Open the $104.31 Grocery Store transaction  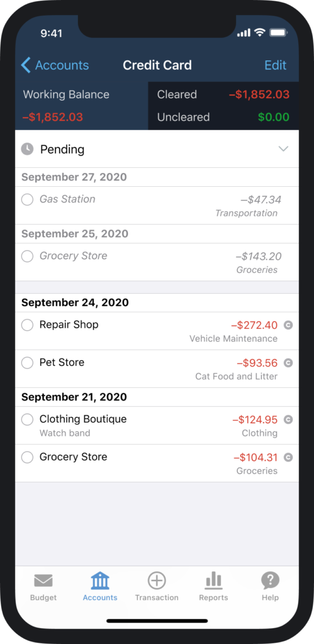tap(157, 464)
